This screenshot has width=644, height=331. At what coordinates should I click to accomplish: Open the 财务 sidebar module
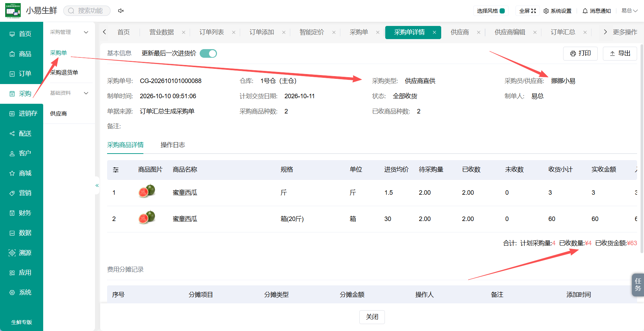21,213
